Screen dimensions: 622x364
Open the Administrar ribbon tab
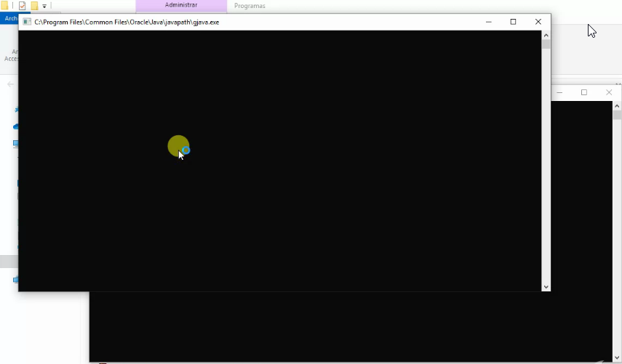point(181,5)
